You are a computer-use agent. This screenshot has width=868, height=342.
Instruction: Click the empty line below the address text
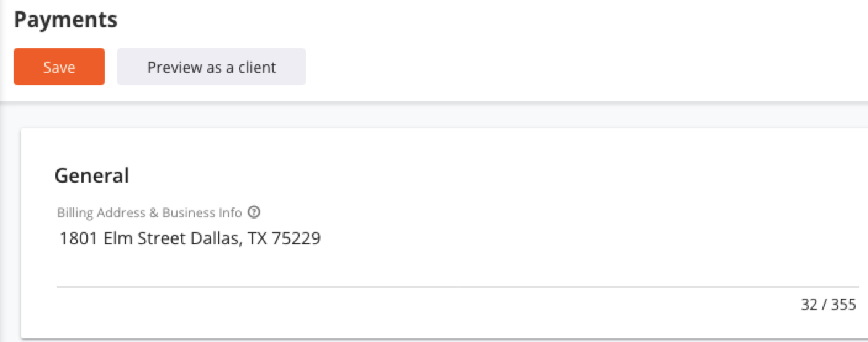coord(456,267)
